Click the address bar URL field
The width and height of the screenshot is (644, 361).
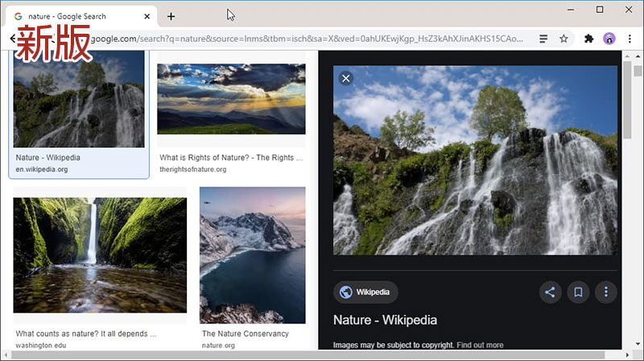coord(306,39)
